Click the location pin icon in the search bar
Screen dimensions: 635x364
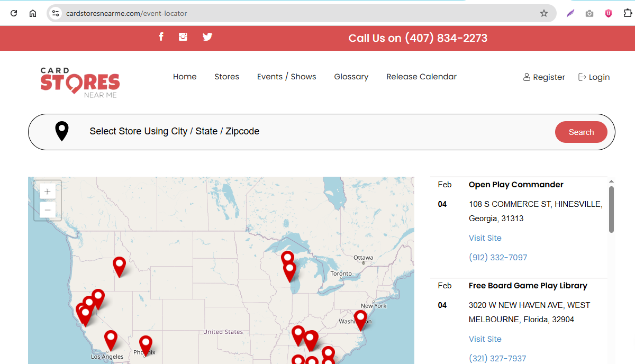[61, 131]
